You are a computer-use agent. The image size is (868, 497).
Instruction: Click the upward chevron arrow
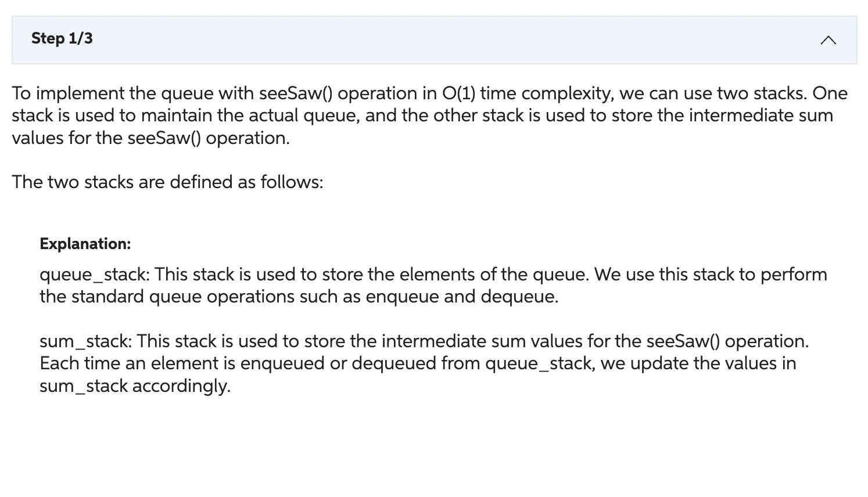[828, 40]
